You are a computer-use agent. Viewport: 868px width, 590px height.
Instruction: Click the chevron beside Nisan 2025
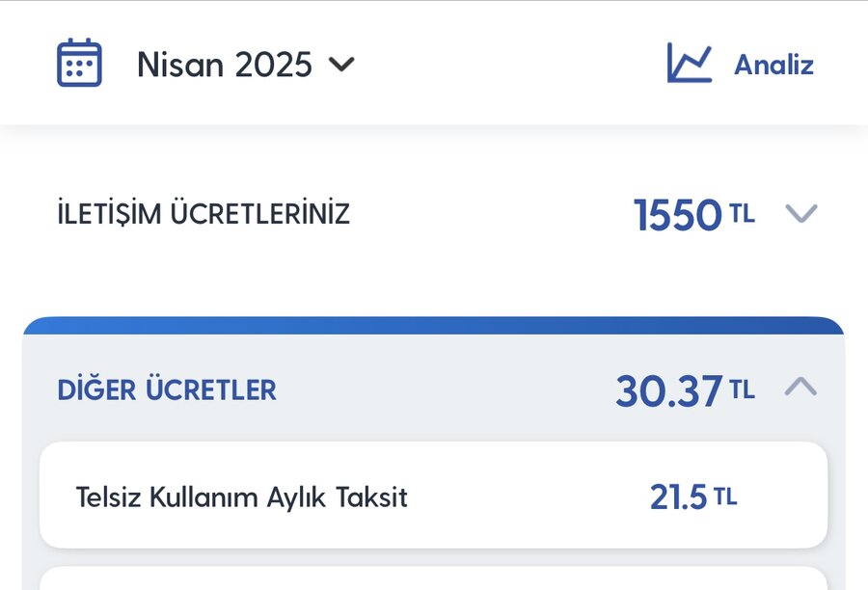point(341,65)
